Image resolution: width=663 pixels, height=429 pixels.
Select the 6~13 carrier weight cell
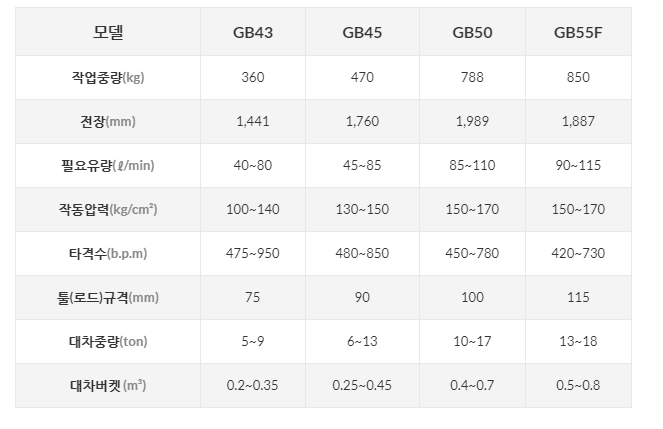click(362, 341)
